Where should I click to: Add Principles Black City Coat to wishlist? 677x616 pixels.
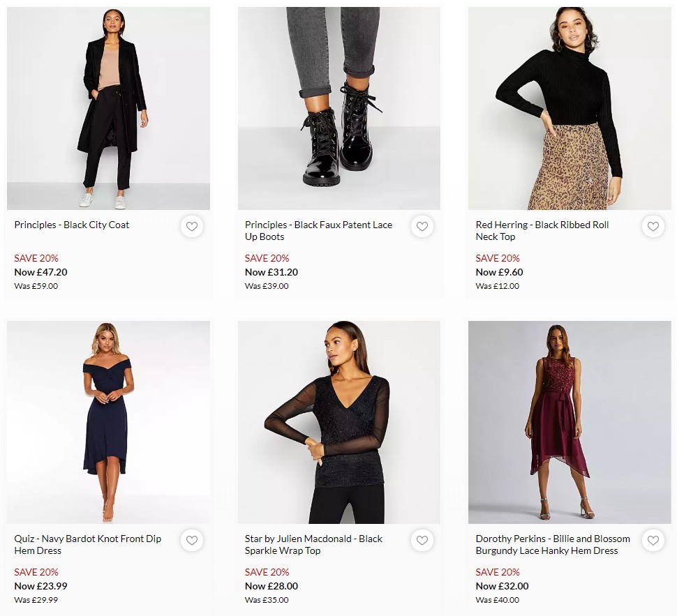[192, 227]
